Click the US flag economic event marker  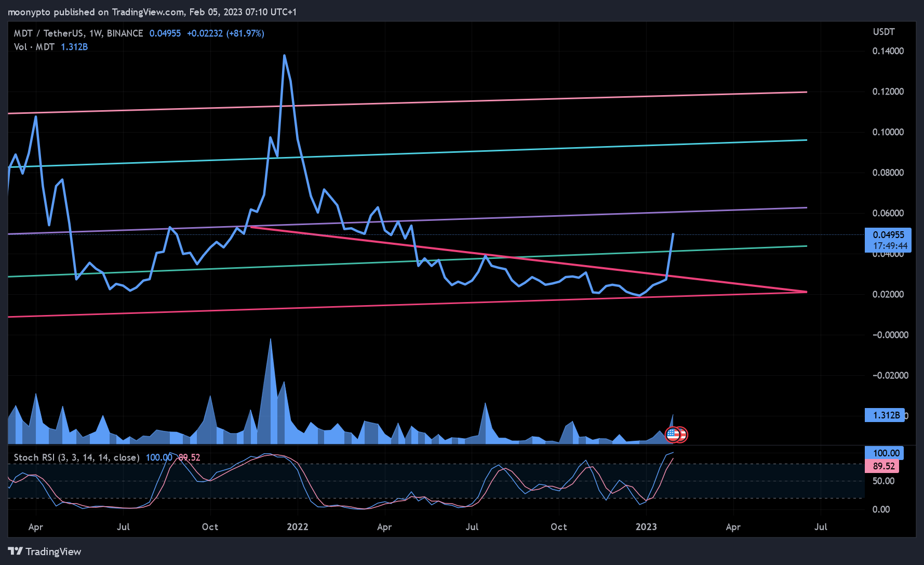[x=673, y=435]
